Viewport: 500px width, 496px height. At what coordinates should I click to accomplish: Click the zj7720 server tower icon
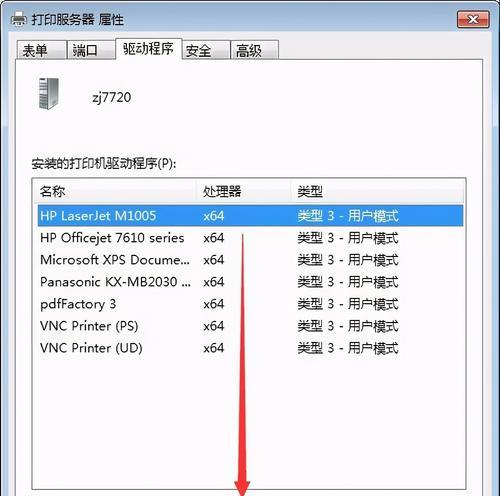click(x=48, y=93)
